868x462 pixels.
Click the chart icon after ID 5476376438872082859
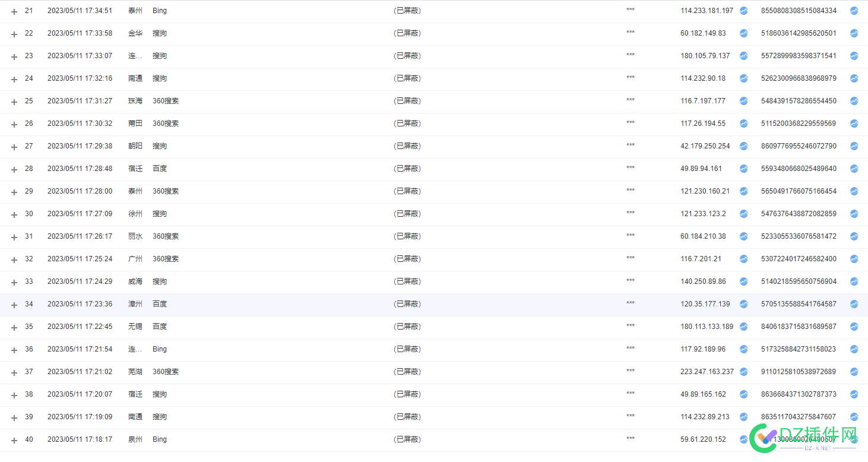pyautogui.click(x=854, y=214)
